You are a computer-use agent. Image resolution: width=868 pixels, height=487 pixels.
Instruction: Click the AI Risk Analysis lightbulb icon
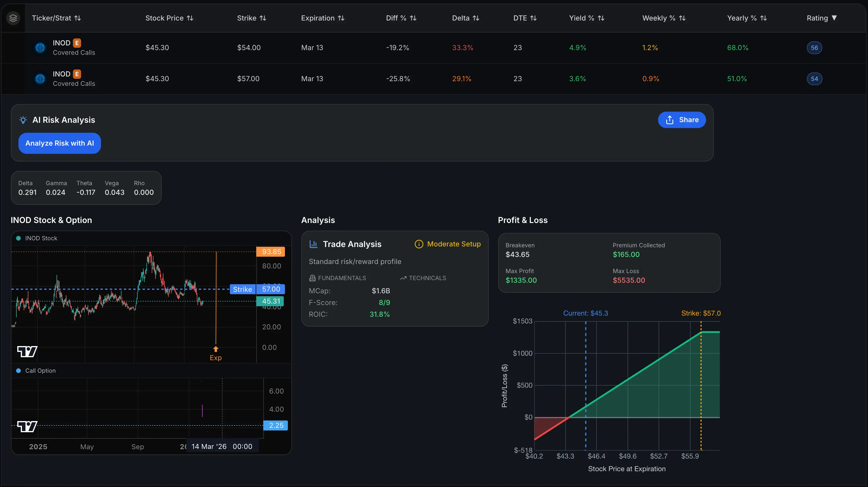(x=23, y=120)
